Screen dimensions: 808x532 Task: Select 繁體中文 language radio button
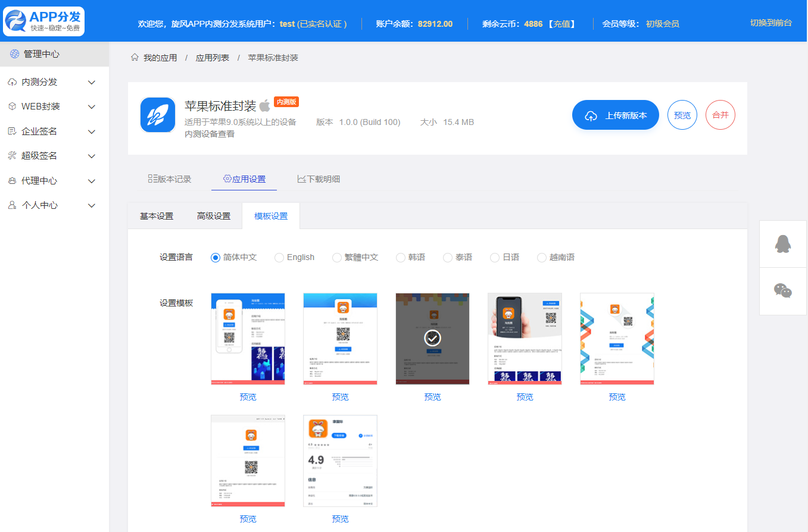click(337, 258)
